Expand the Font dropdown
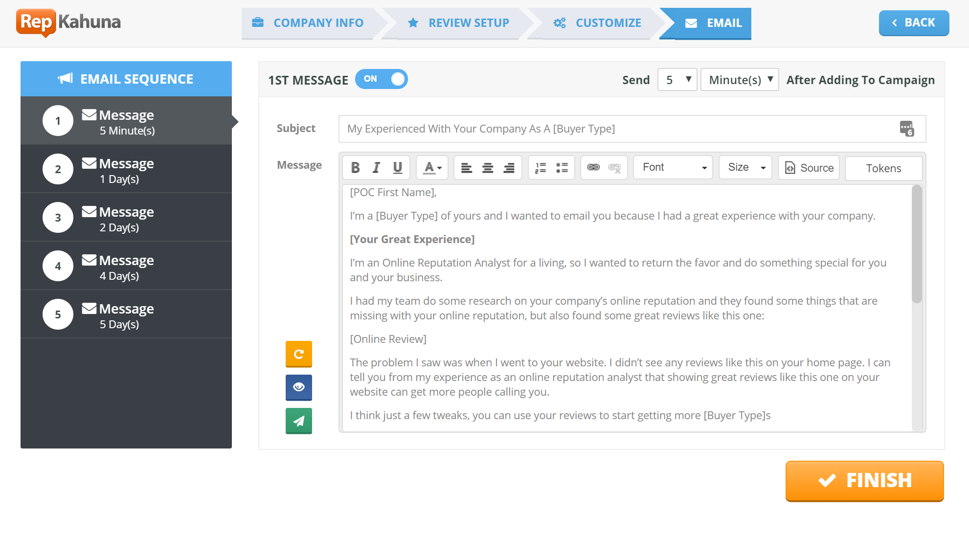 (673, 168)
